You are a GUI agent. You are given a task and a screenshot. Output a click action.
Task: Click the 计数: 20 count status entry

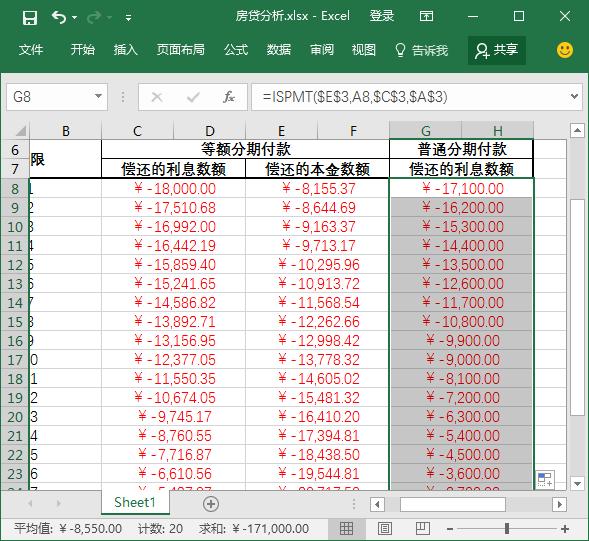160,529
